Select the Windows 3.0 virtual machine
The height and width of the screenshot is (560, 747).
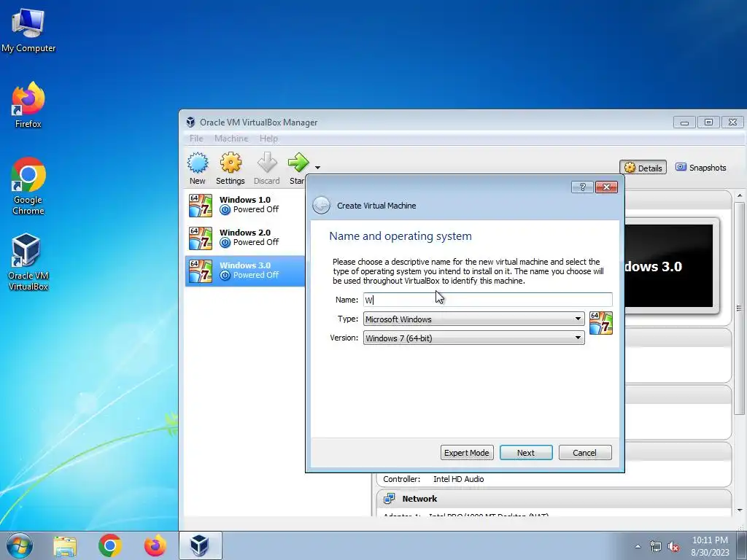[x=245, y=271]
